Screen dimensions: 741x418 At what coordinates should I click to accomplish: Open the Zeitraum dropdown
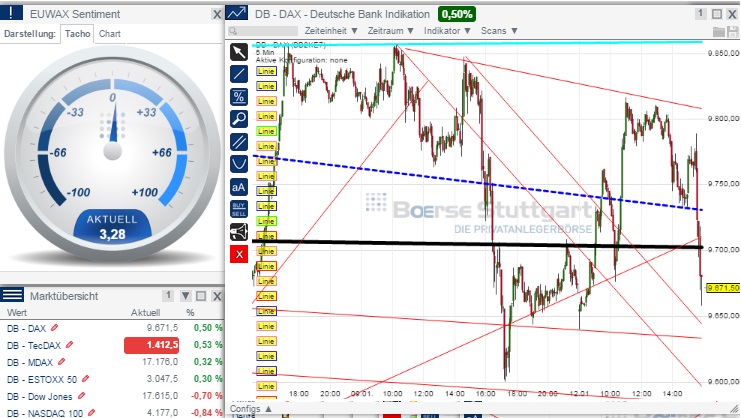390,31
